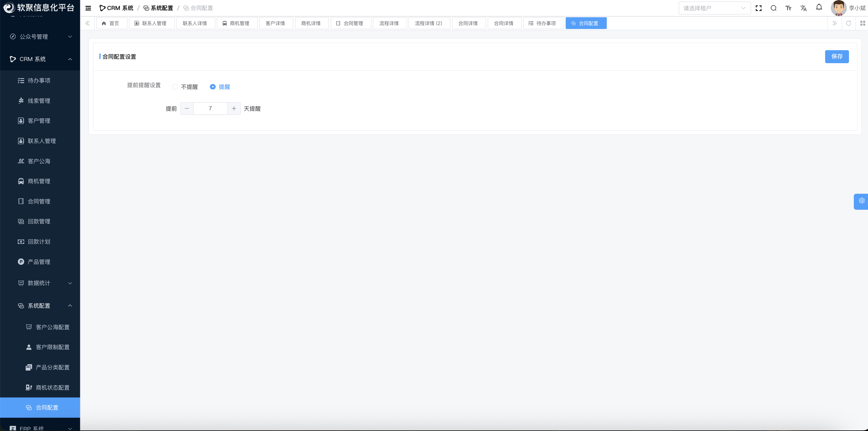This screenshot has height=431, width=868.
Task: Open the tab grid menu icon
Action: 862,23
